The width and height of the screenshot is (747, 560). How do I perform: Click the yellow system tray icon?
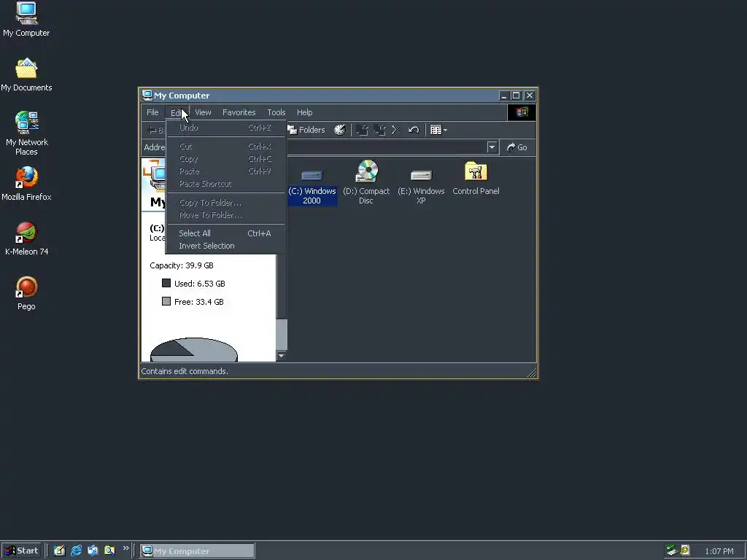[x=684, y=551]
